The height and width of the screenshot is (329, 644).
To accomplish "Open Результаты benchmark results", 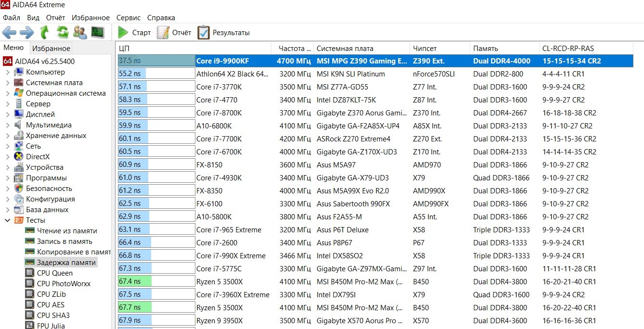I will coord(224,33).
